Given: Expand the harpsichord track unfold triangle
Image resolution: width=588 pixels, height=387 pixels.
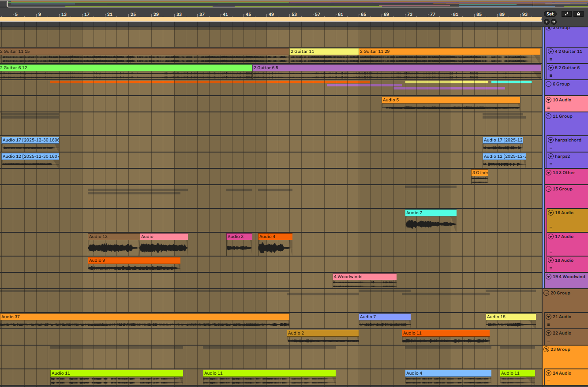Looking at the screenshot, I should [551, 140].
